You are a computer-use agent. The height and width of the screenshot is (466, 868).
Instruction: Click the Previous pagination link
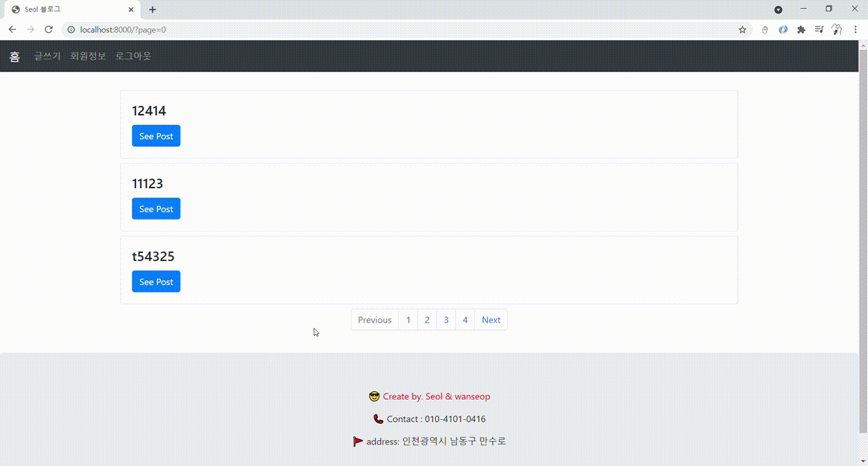point(375,319)
